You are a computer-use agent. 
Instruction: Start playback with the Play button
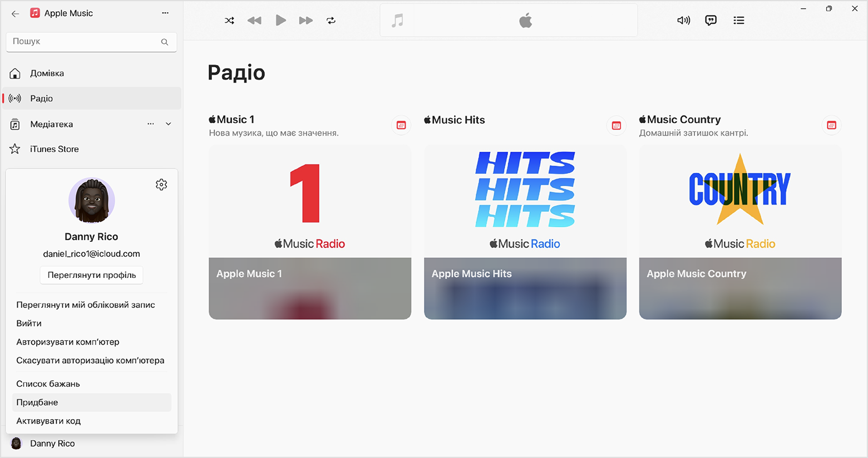281,21
